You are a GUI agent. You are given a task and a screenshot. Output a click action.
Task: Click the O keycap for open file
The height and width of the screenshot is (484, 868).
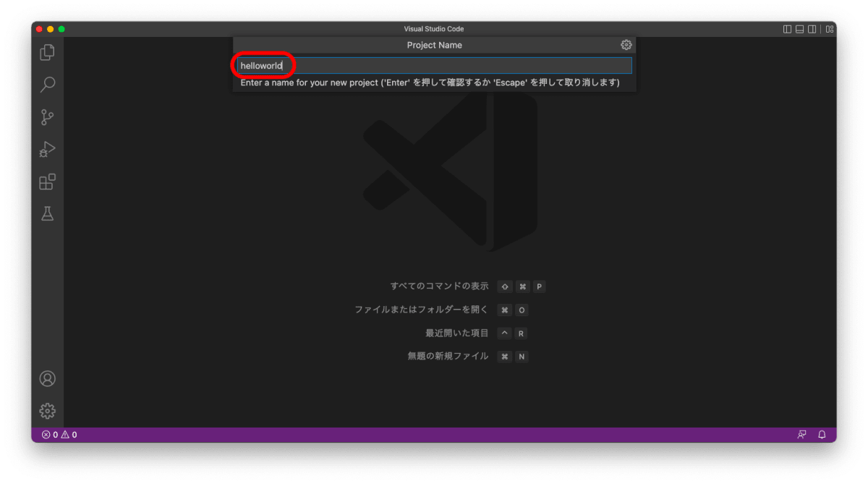click(522, 310)
